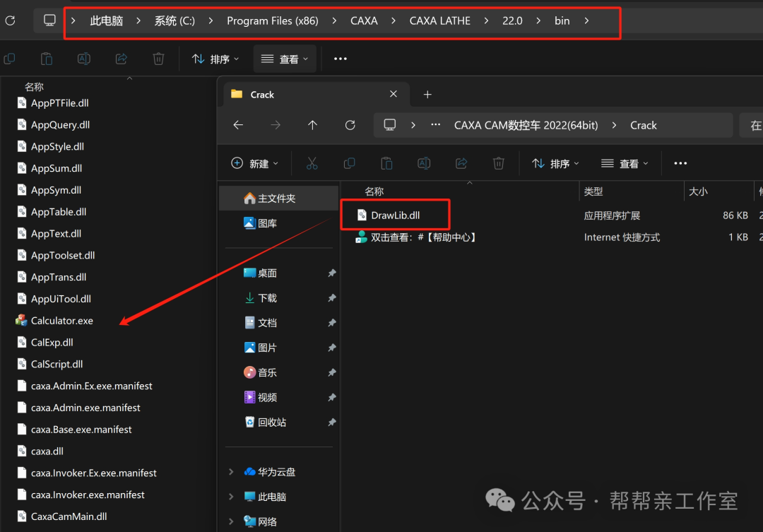Expand hidden path ellipsis in Crack address bar
Screen dimensions: 763x532
[x=435, y=125]
